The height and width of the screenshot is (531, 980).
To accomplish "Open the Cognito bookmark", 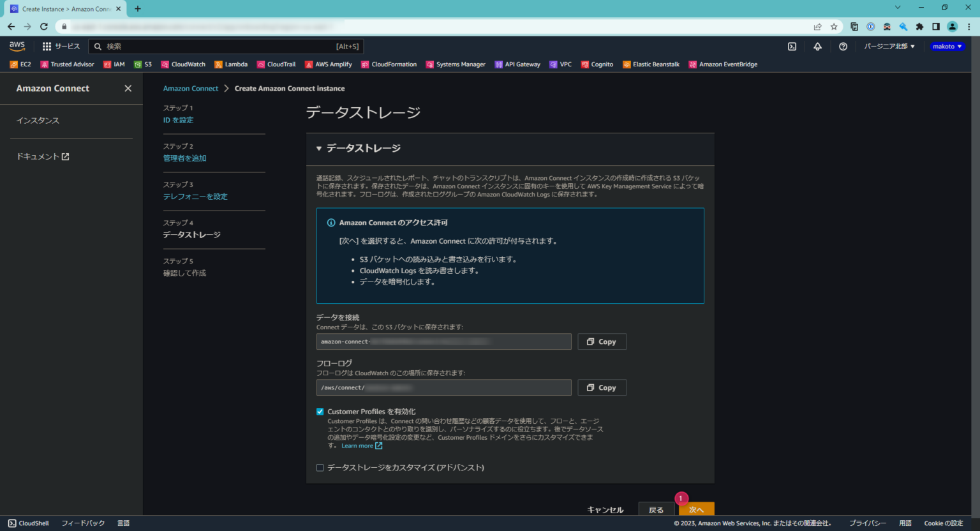I will [x=597, y=64].
